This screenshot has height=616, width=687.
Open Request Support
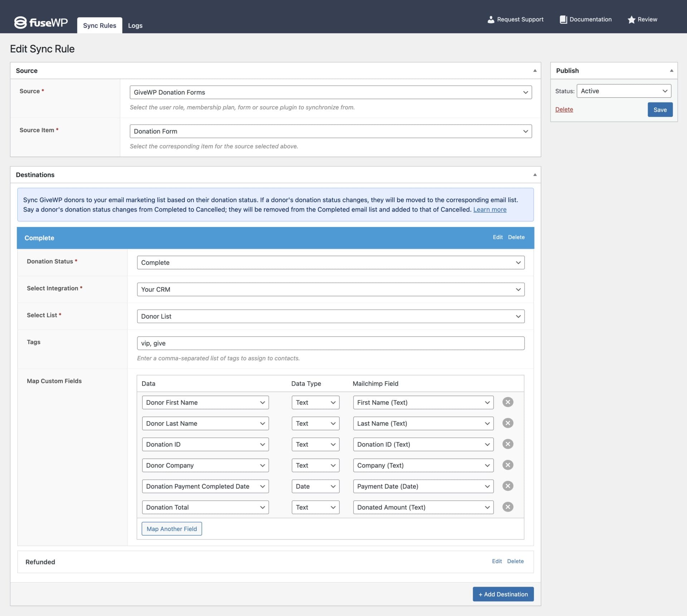515,19
